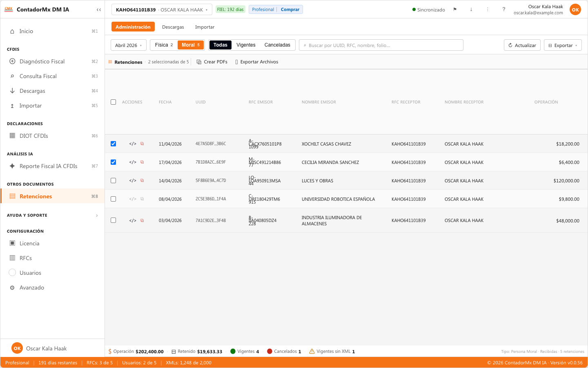Image resolution: width=588 pixels, height=368 pixels.
Task: Click the XMLs: 1,248 de 2,000 status
Action: click(x=189, y=363)
